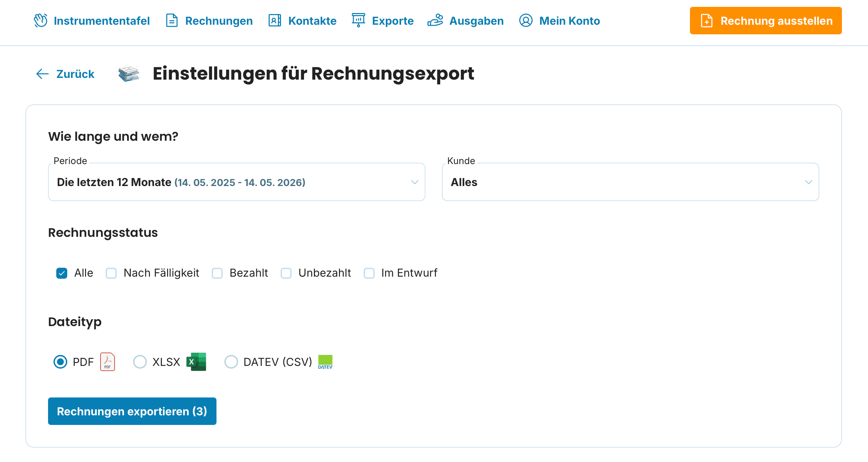Select the PDF file type radio button
The width and height of the screenshot is (868, 462).
coord(60,362)
